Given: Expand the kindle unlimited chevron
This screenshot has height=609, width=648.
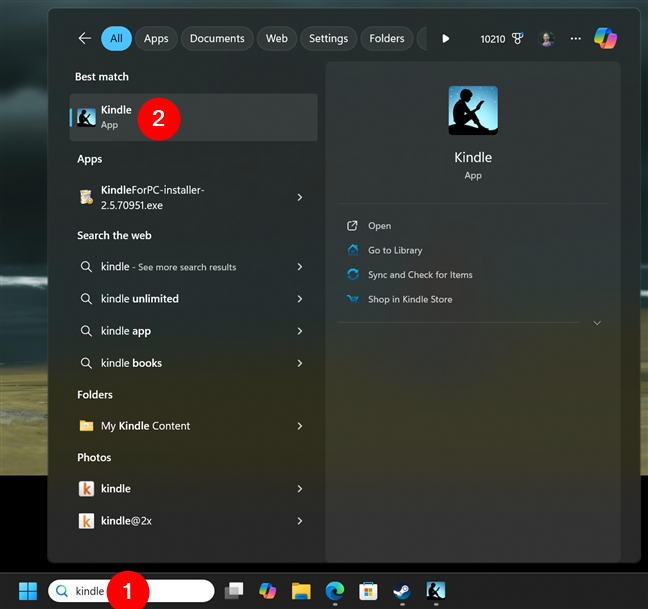Looking at the screenshot, I should 300,299.
